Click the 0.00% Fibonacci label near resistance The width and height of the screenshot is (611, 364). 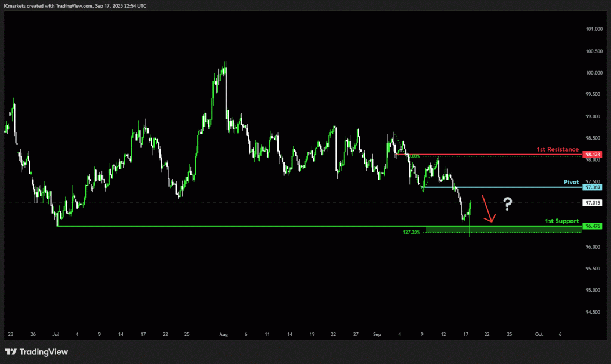414,156
